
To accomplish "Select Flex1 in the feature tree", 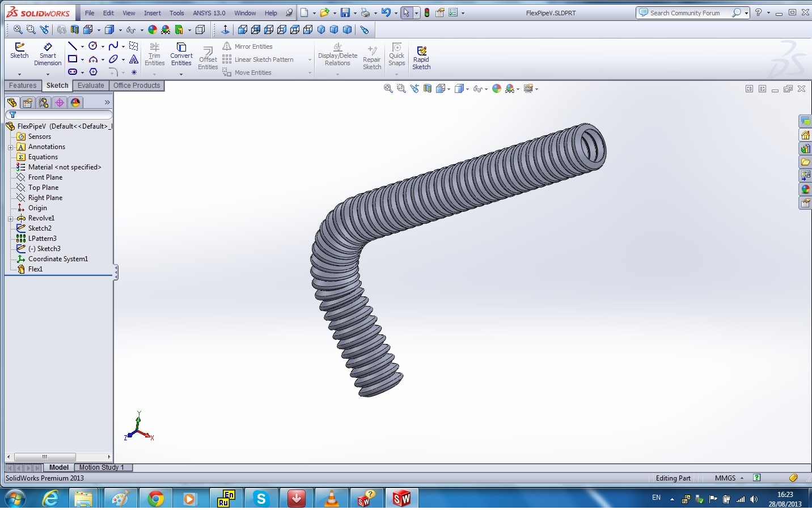I will click(35, 269).
